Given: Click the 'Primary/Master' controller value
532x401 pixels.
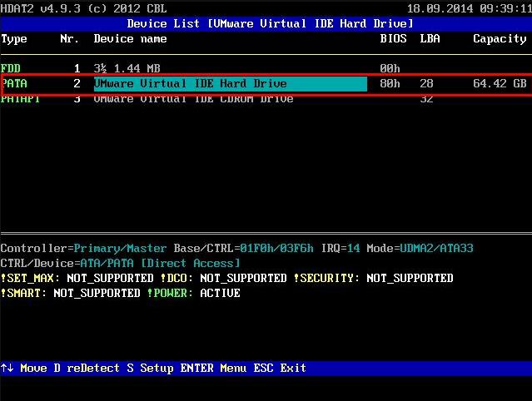Looking at the screenshot, I should [120, 249].
